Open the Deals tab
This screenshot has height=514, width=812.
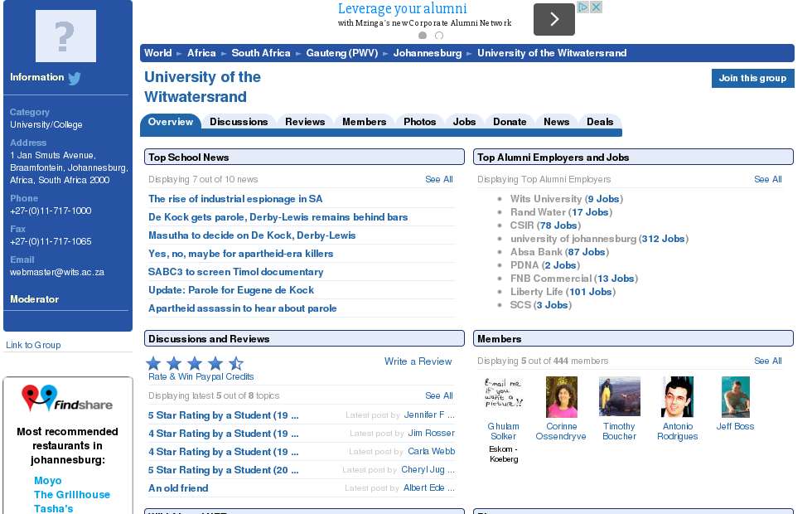coord(600,122)
